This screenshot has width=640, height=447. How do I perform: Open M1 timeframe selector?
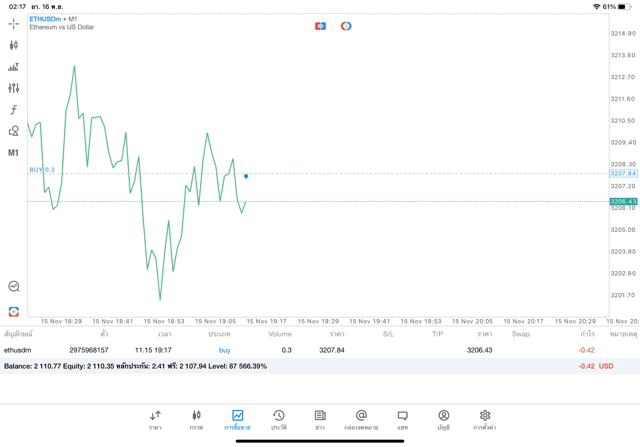click(x=14, y=153)
